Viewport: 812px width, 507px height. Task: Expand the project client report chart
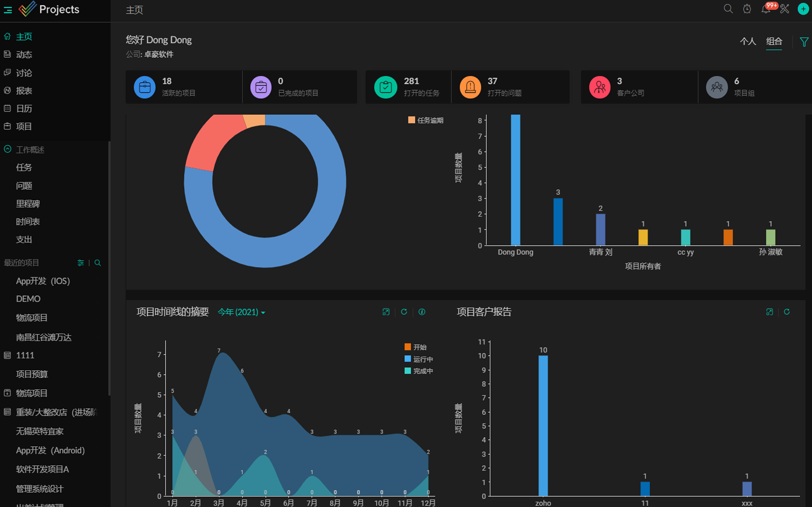770,312
